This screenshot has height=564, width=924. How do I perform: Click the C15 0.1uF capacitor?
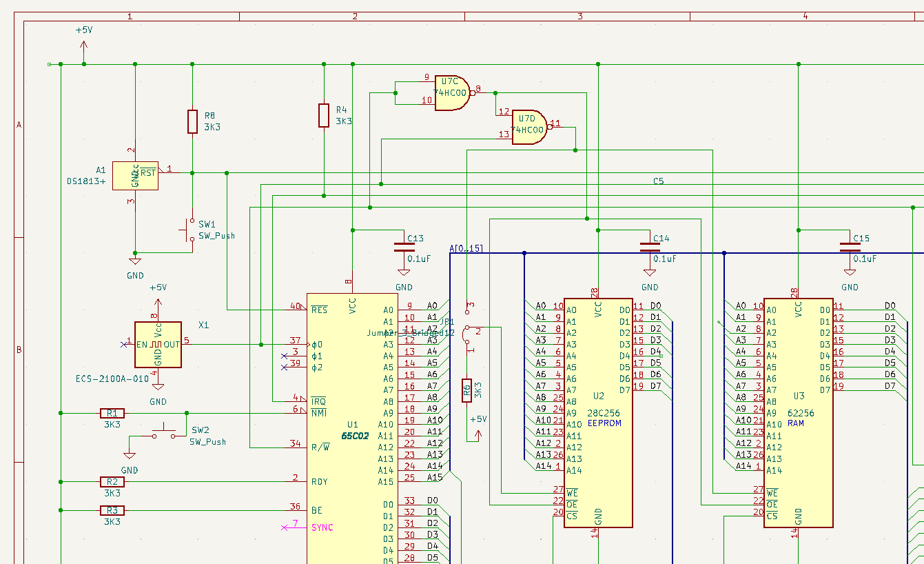[x=850, y=247]
